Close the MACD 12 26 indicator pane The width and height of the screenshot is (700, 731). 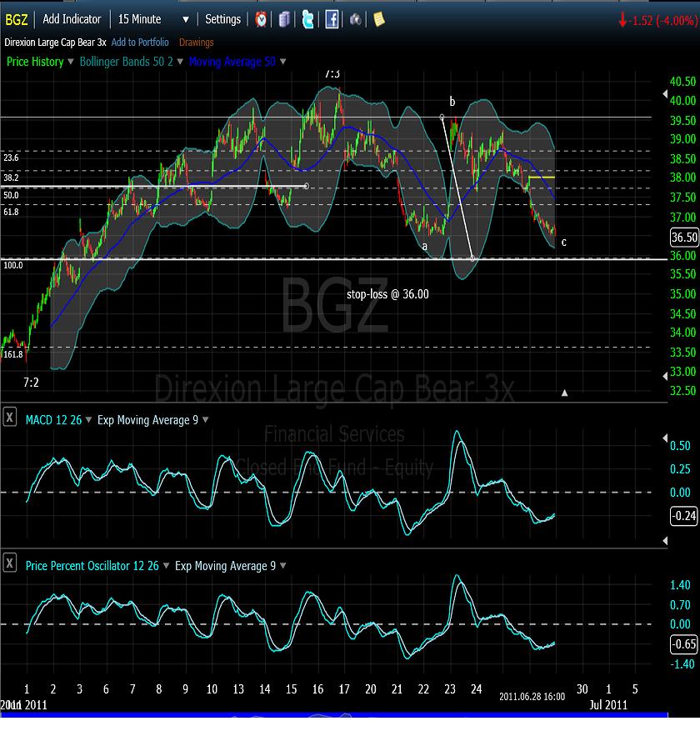point(9,417)
